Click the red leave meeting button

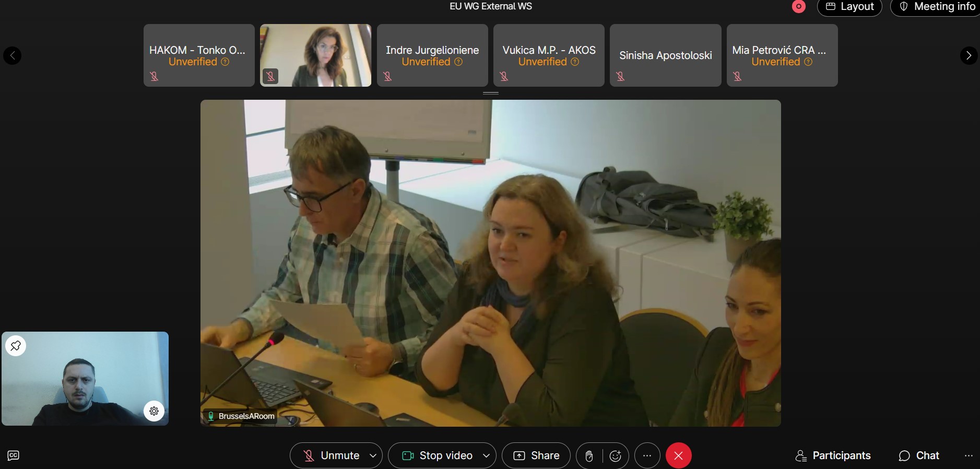pos(678,455)
